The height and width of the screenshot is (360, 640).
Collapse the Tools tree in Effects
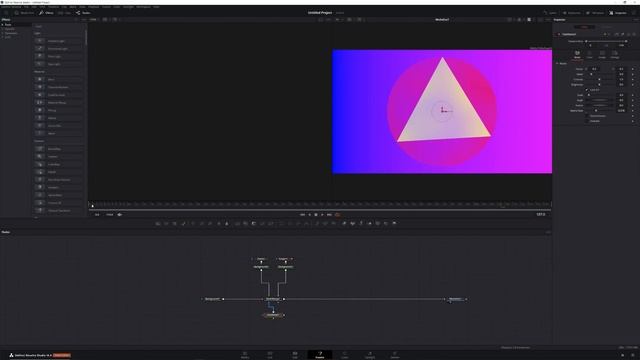coord(2,24)
